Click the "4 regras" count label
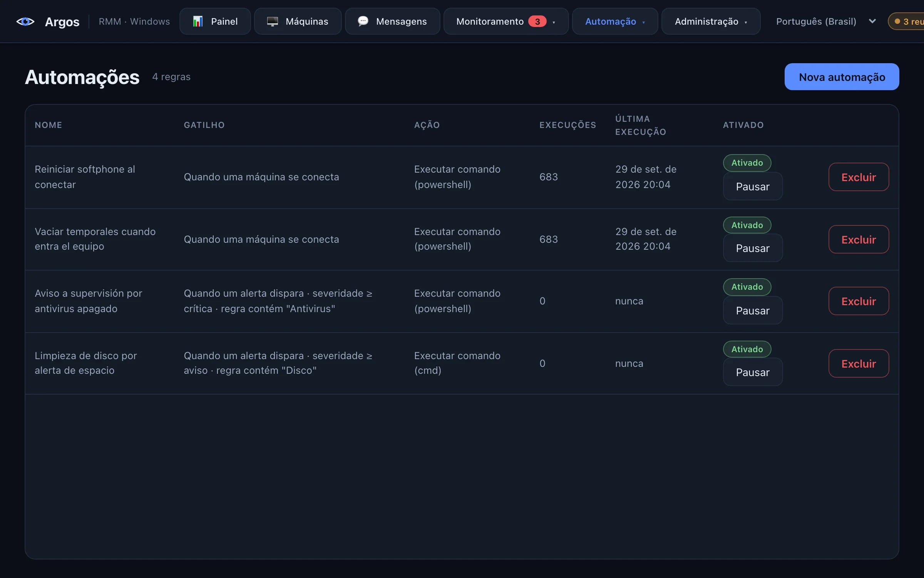The width and height of the screenshot is (924, 578). (x=171, y=77)
